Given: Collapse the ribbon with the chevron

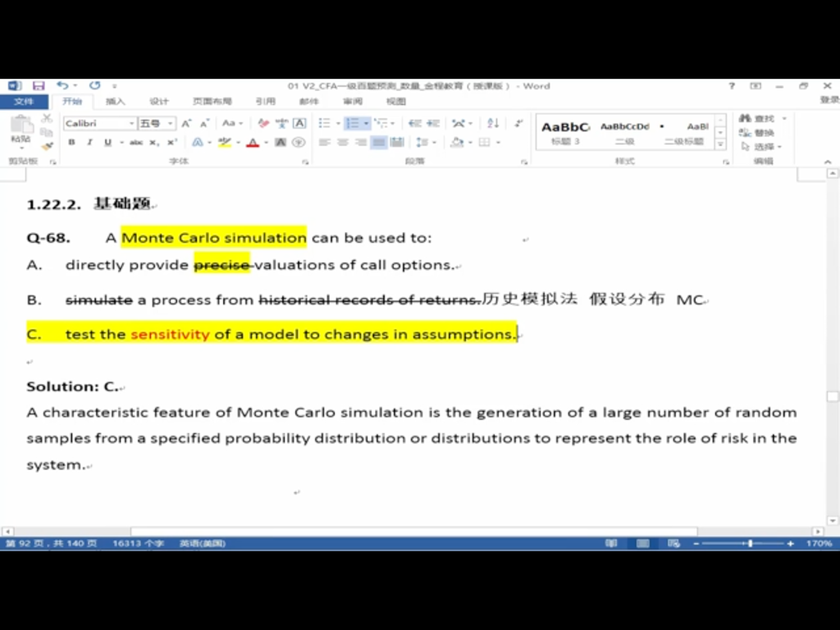Looking at the screenshot, I should (828, 162).
